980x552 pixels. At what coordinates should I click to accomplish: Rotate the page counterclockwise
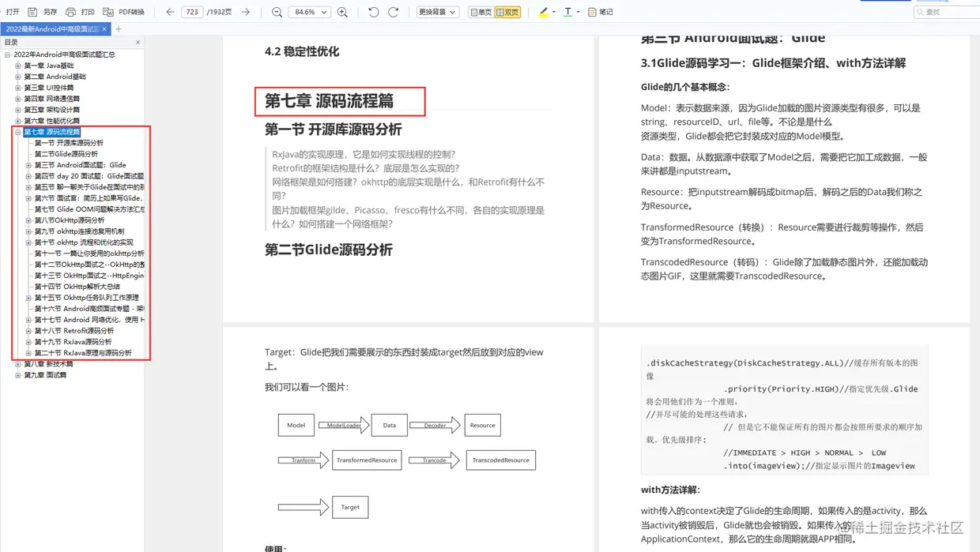(374, 12)
